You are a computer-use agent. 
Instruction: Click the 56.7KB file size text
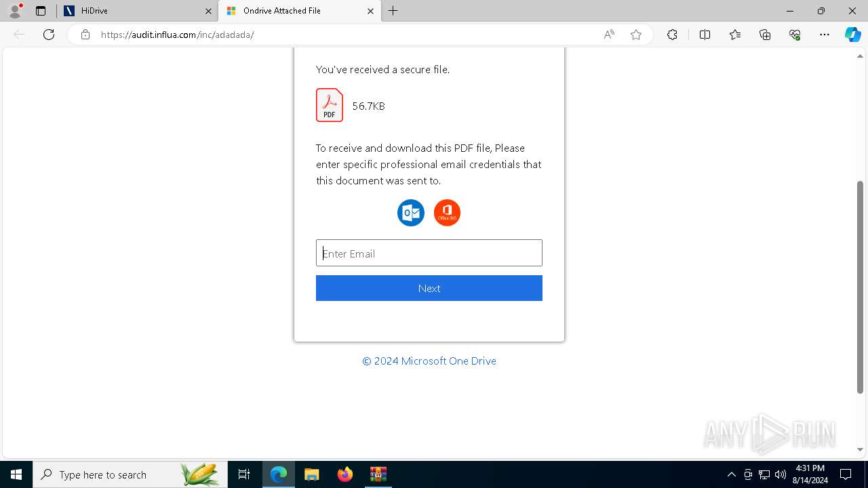pyautogui.click(x=368, y=106)
